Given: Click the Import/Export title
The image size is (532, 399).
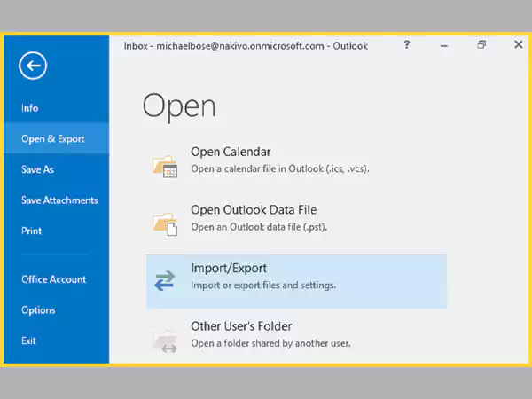Looking at the screenshot, I should 229,268.
